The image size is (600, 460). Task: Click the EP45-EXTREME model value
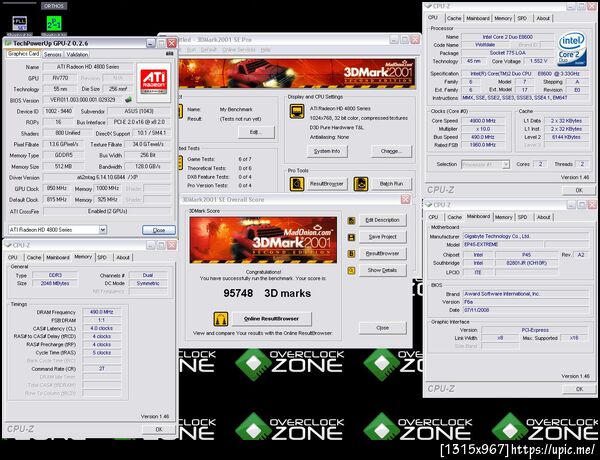coord(503,245)
